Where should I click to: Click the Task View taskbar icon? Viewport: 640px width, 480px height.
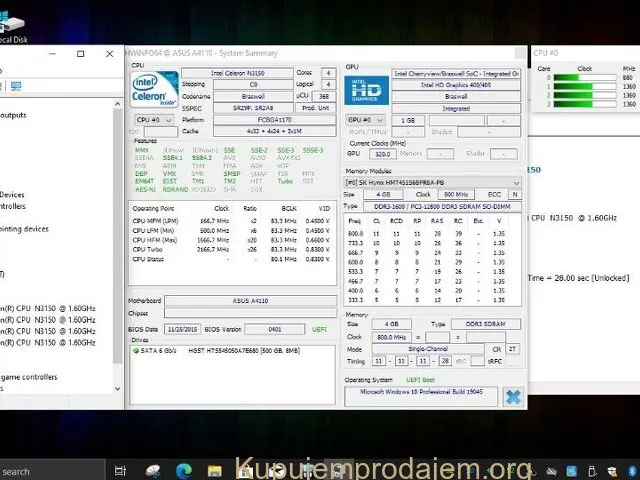120,470
